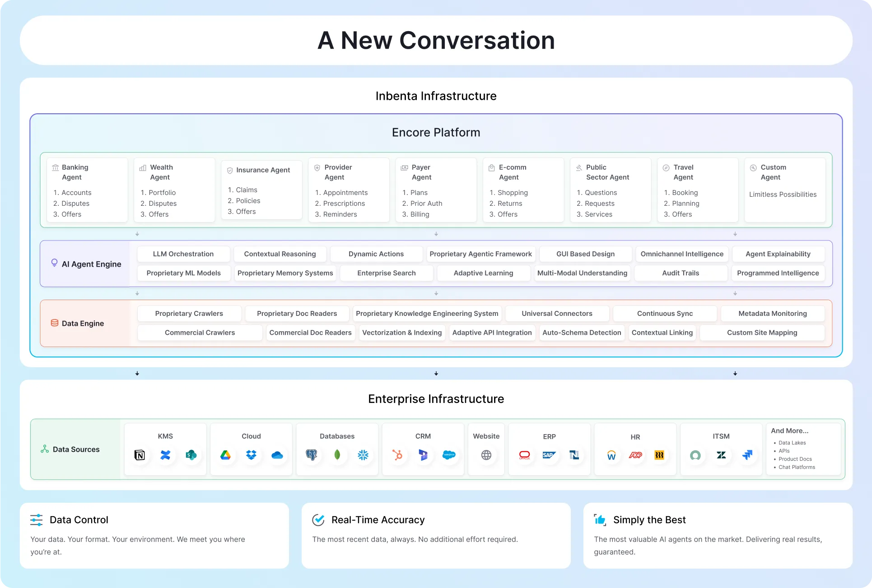Click the Snowflake database icon

363,455
